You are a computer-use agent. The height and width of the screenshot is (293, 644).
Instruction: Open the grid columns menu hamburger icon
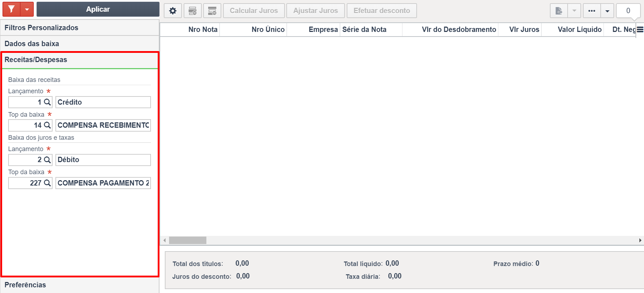tap(640, 30)
